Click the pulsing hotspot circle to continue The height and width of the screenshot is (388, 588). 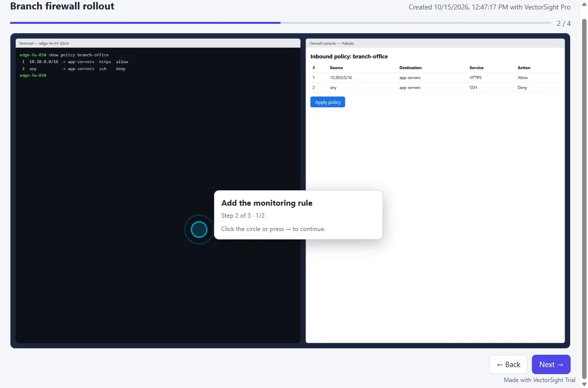pyautogui.click(x=199, y=230)
